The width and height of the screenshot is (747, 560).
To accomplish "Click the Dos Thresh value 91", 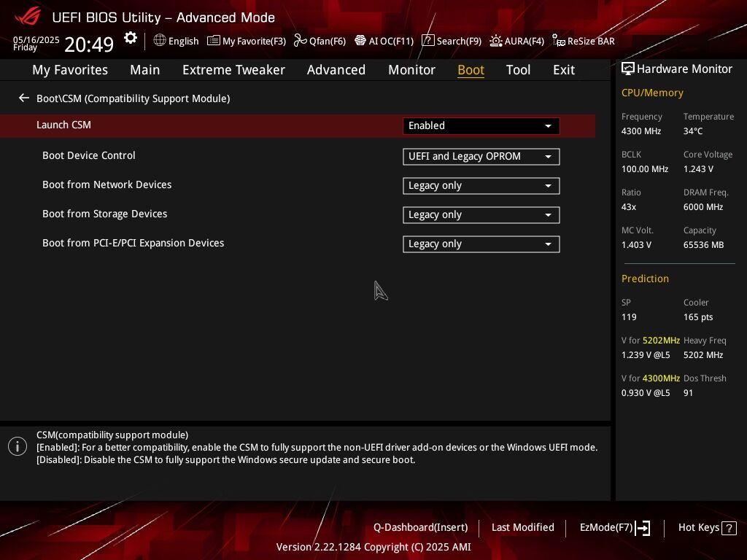I will pyautogui.click(x=688, y=393).
